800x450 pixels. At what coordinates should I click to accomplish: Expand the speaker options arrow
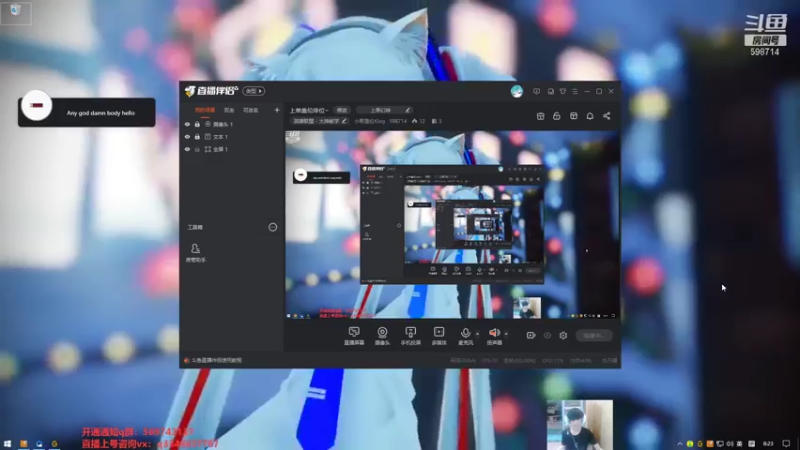506,334
